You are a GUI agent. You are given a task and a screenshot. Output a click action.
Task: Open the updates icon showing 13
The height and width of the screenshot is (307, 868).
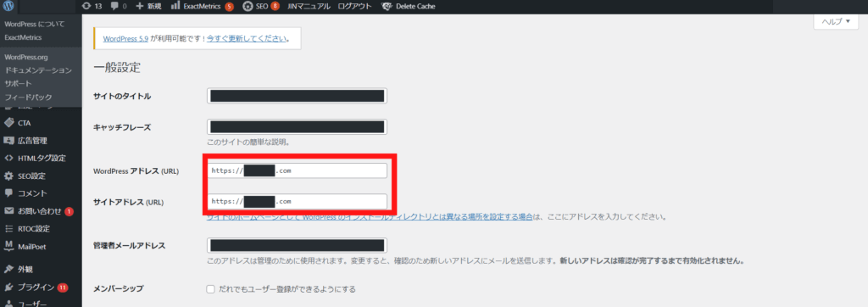coord(86,7)
